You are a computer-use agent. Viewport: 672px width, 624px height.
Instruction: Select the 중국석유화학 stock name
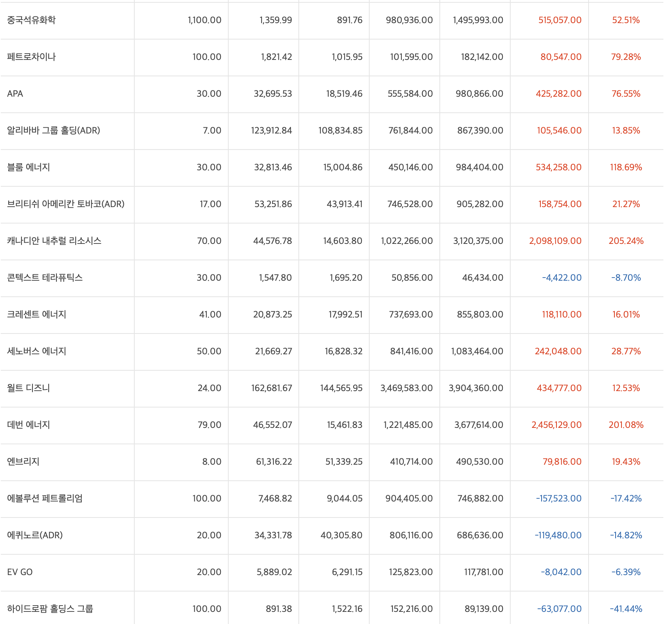31,20
